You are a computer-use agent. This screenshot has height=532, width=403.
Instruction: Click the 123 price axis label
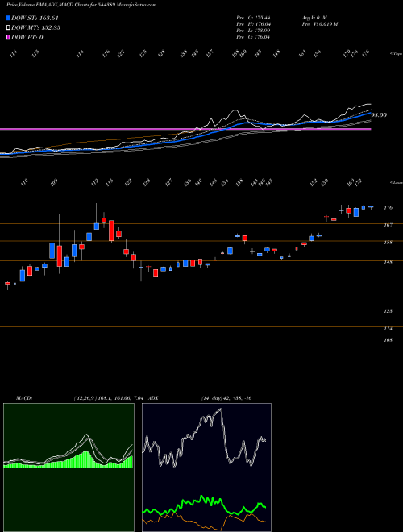pyautogui.click(x=388, y=311)
